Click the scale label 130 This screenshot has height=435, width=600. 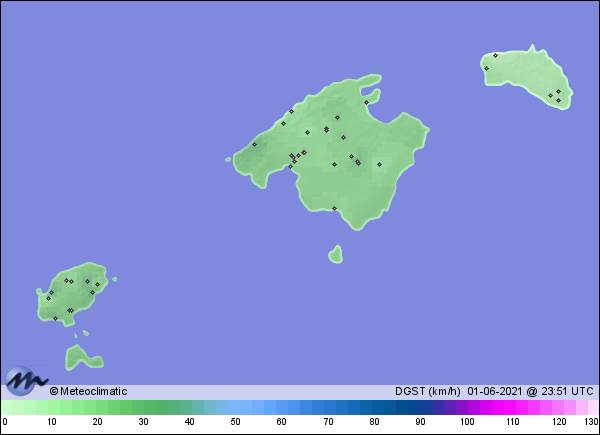click(591, 422)
